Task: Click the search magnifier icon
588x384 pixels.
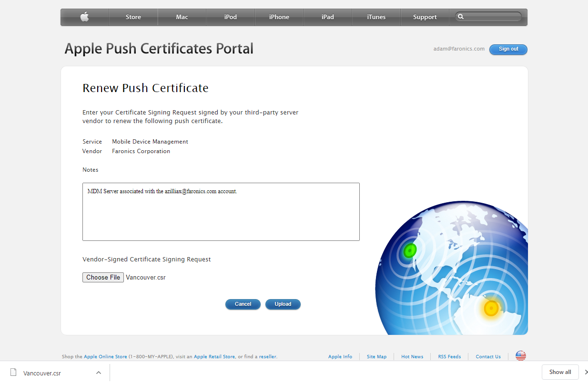Action: (461, 17)
